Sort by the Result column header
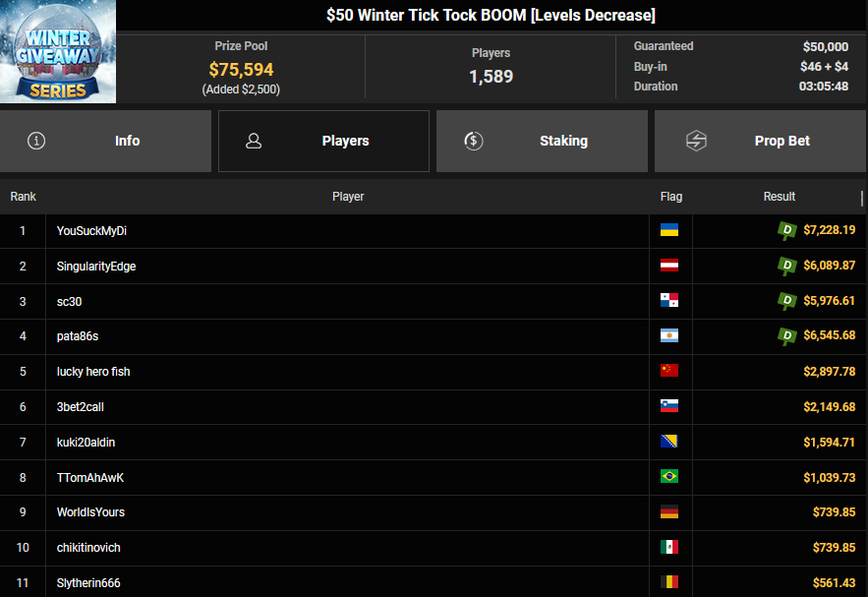Viewport: 868px width, 597px height. [x=780, y=197]
